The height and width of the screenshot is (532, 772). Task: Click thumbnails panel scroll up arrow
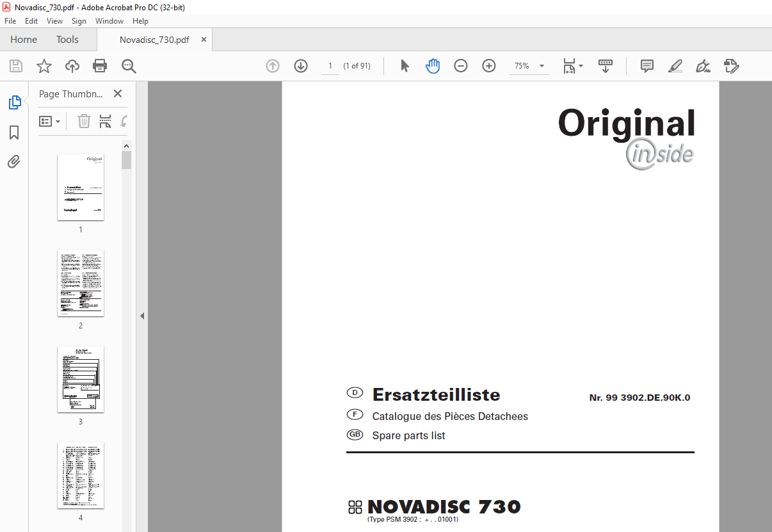(x=127, y=146)
